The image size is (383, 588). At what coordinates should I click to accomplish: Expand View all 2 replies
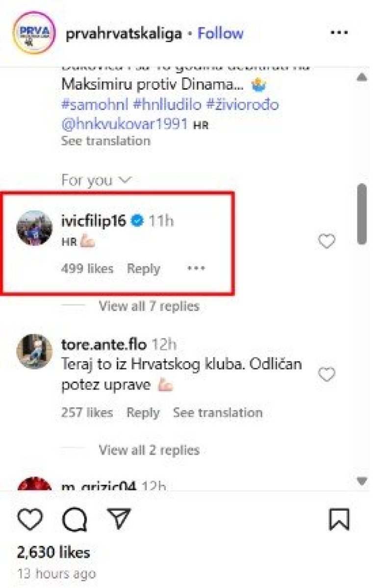click(x=149, y=450)
